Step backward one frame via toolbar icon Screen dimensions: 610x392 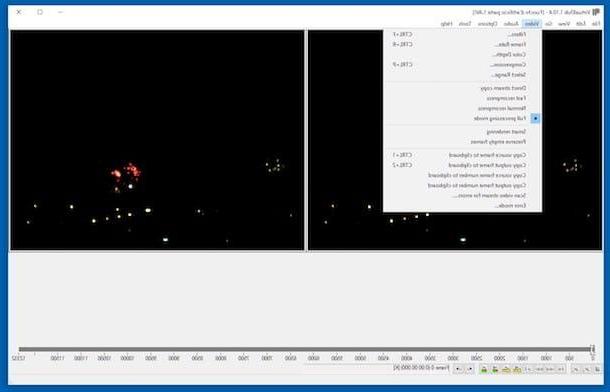point(550,369)
